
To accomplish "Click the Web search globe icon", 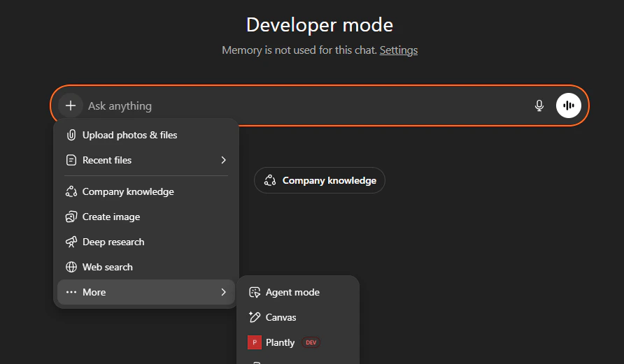I will 71,267.
